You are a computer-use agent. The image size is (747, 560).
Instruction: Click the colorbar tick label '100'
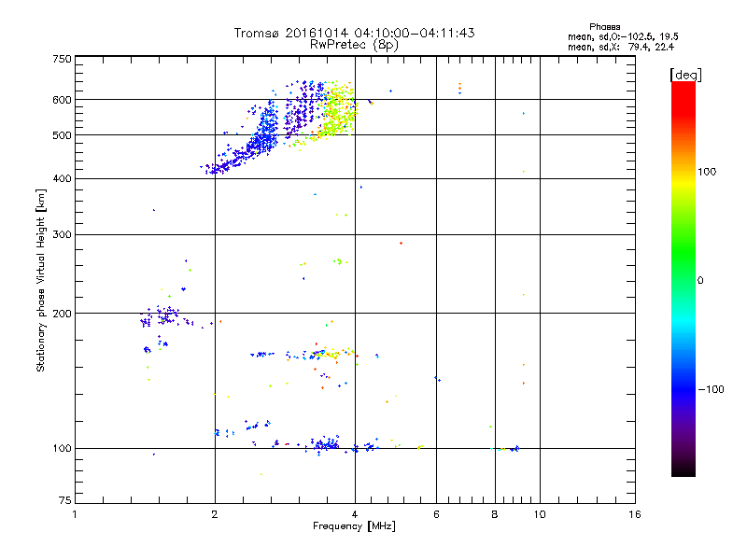point(707,172)
